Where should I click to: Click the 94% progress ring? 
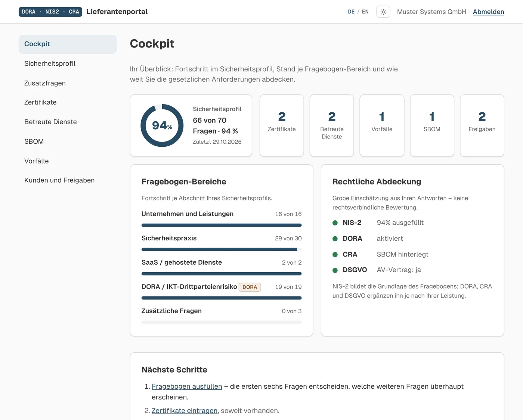pos(162,125)
